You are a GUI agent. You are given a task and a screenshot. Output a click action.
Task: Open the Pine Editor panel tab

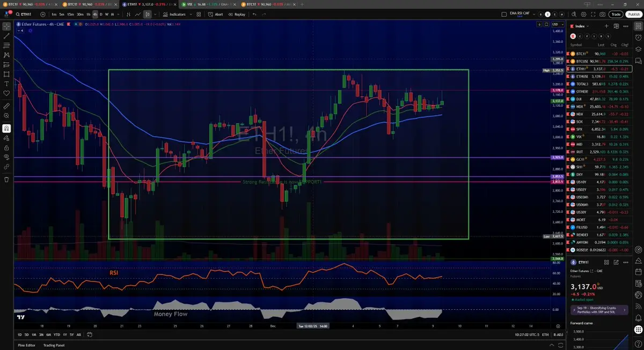(27, 345)
